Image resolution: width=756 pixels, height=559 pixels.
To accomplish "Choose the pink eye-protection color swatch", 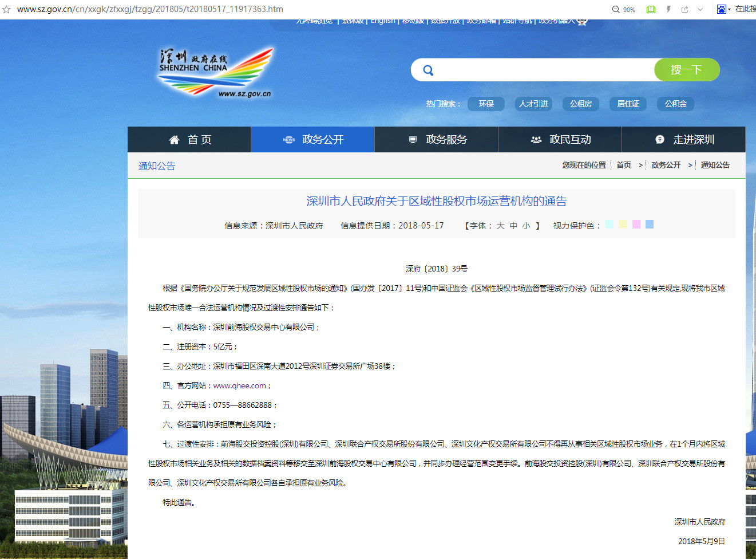I will click(x=636, y=225).
